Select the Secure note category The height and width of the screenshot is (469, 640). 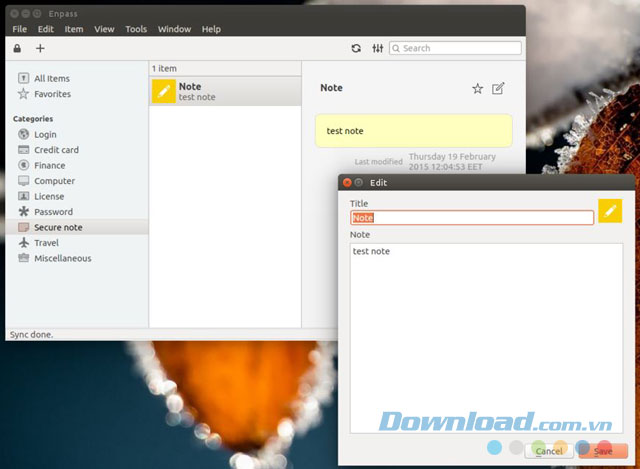pyautogui.click(x=77, y=227)
